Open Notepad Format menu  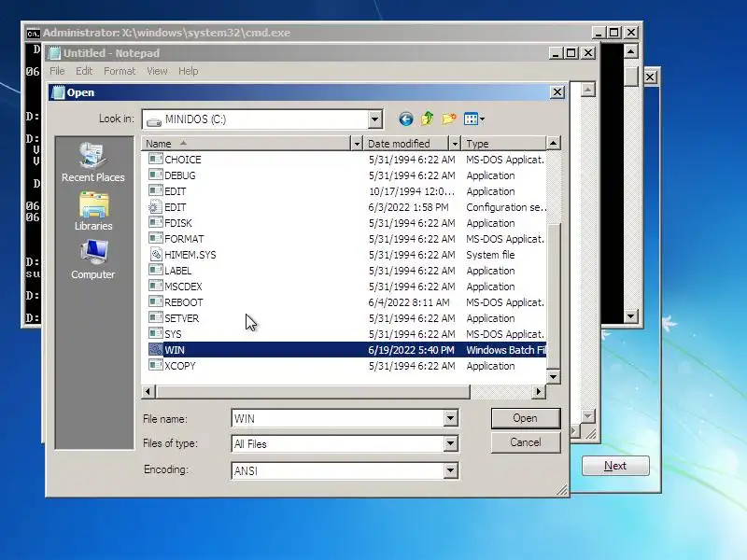point(120,71)
